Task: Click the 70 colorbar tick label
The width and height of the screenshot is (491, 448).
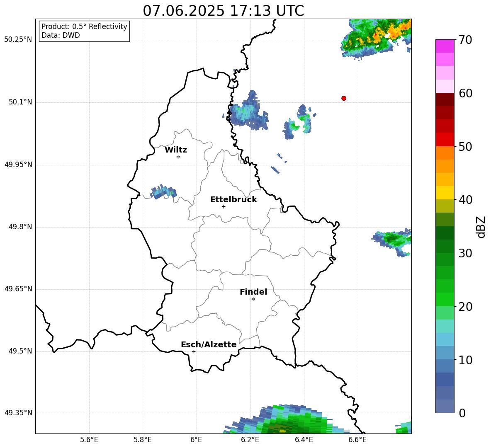Action: tap(465, 40)
